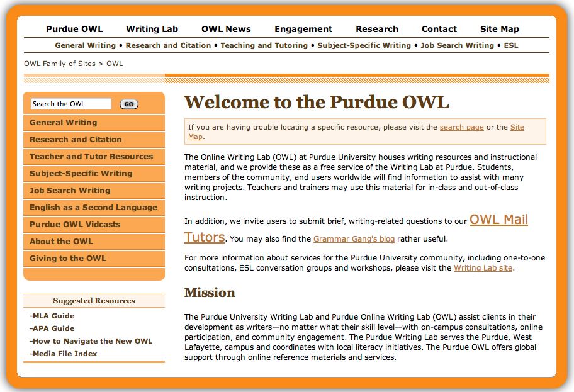Select English as a Second Language
Image resolution: width=574 pixels, height=392 pixels.
tap(93, 208)
